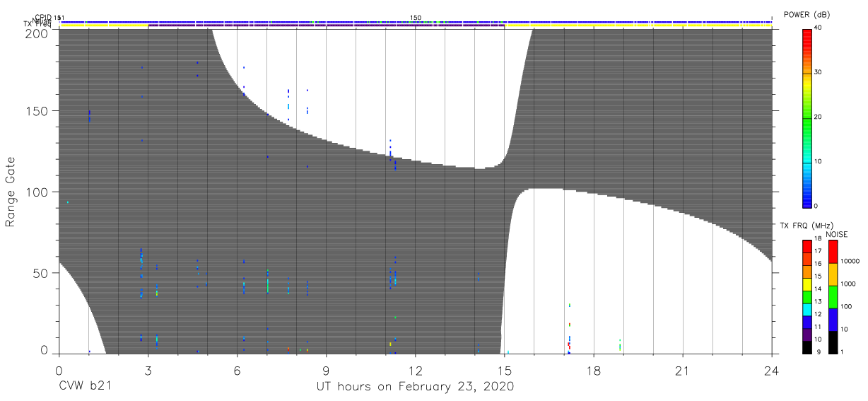This screenshot has width=868, height=401.
Task: Click the "6" UT hour tick label
Action: tap(237, 369)
